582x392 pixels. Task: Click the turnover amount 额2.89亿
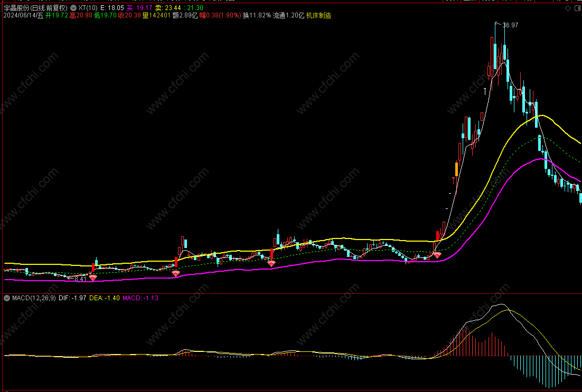click(185, 16)
